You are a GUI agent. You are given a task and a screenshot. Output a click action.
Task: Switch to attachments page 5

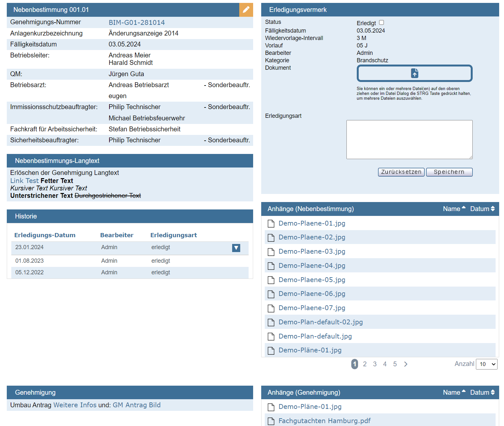click(395, 364)
